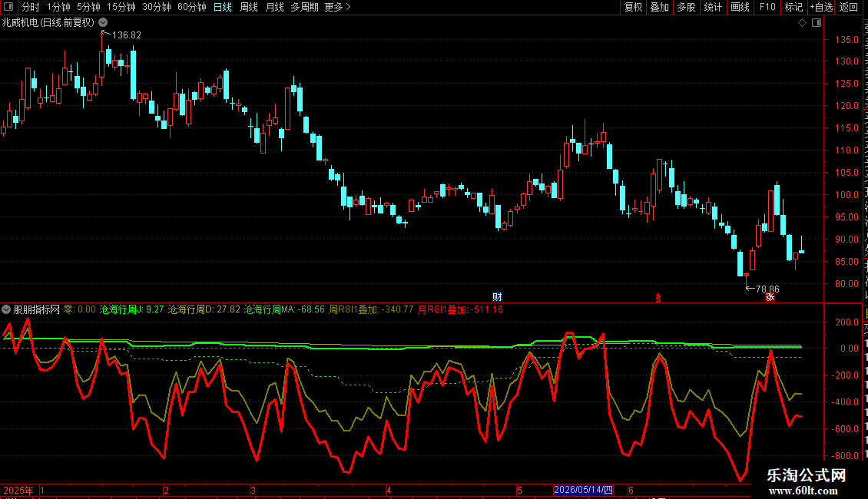Image resolution: width=868 pixels, height=499 pixels.
Task: Click the panel layout icon at top-left
Action: pos(8,7)
